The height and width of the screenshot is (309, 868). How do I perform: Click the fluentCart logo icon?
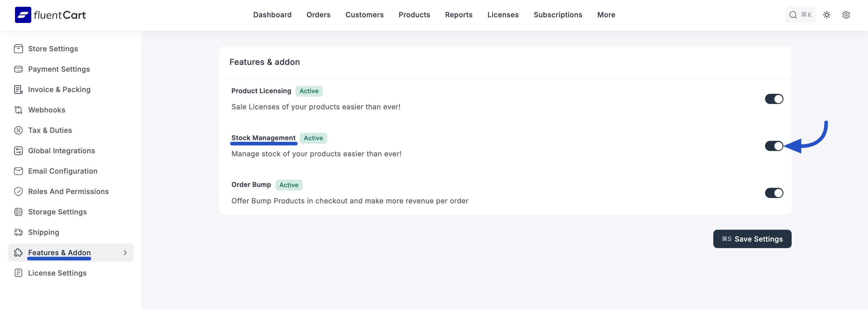23,15
